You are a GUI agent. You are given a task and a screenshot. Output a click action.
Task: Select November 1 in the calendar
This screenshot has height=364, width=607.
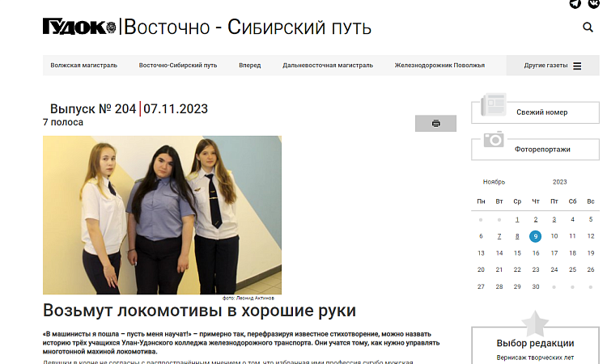(517, 219)
